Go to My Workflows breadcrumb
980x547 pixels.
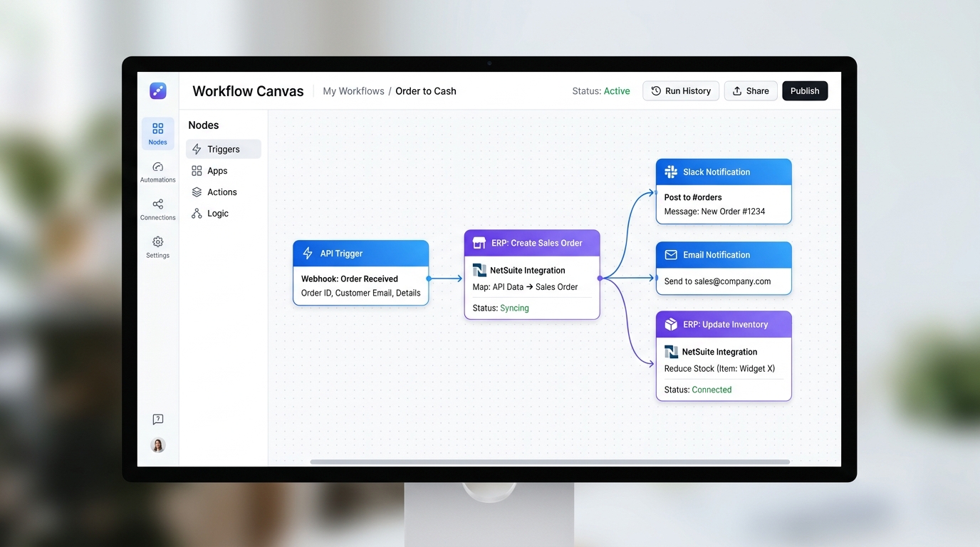click(x=353, y=91)
